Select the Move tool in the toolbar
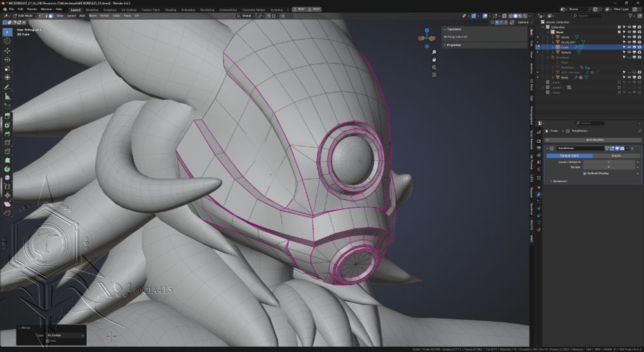This screenshot has height=352, width=644. (8, 50)
